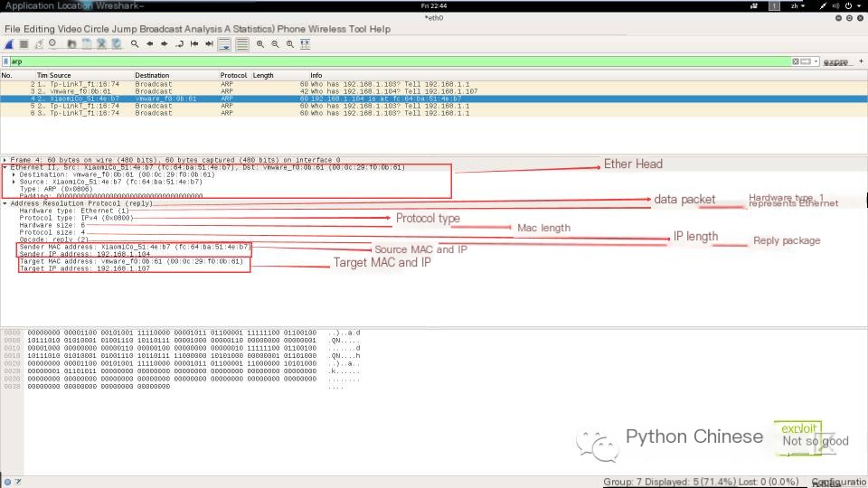Jump to the last packet
This screenshot has width=868, height=488.
point(209,44)
